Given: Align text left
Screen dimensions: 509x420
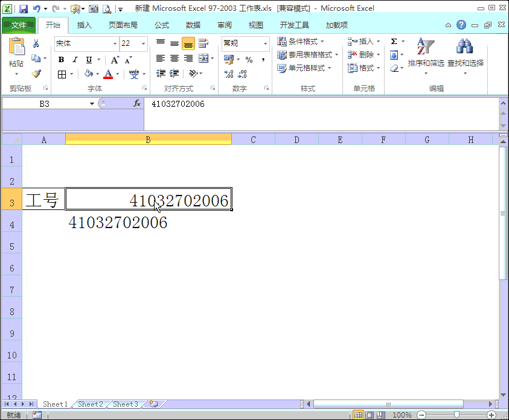Looking at the screenshot, I should [x=161, y=59].
